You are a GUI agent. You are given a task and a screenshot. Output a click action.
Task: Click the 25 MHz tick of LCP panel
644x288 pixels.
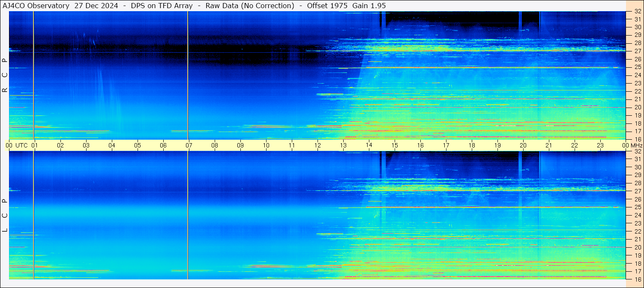click(x=637, y=207)
